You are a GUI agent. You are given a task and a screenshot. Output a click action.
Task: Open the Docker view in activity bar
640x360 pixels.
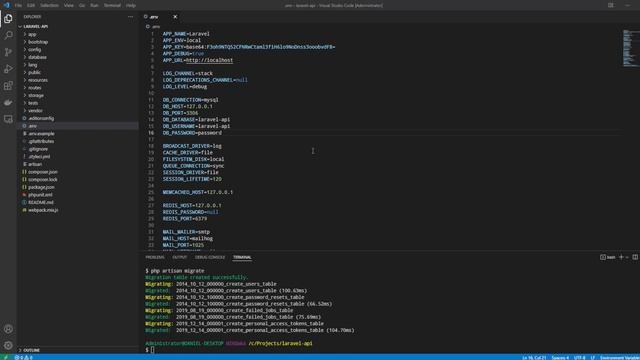point(8,102)
